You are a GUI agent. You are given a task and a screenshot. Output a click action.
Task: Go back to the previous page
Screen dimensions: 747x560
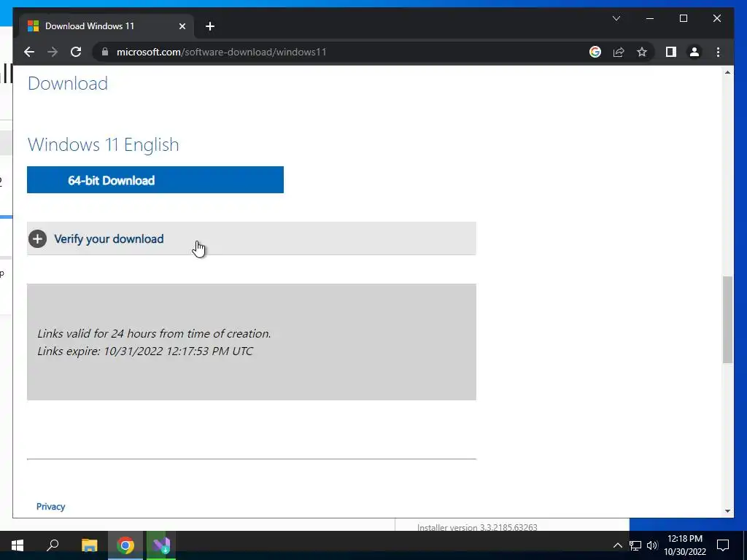[29, 52]
